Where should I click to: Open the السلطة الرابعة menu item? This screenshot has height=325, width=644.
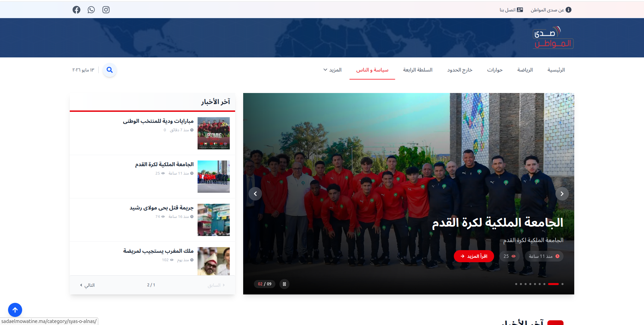pyautogui.click(x=418, y=70)
